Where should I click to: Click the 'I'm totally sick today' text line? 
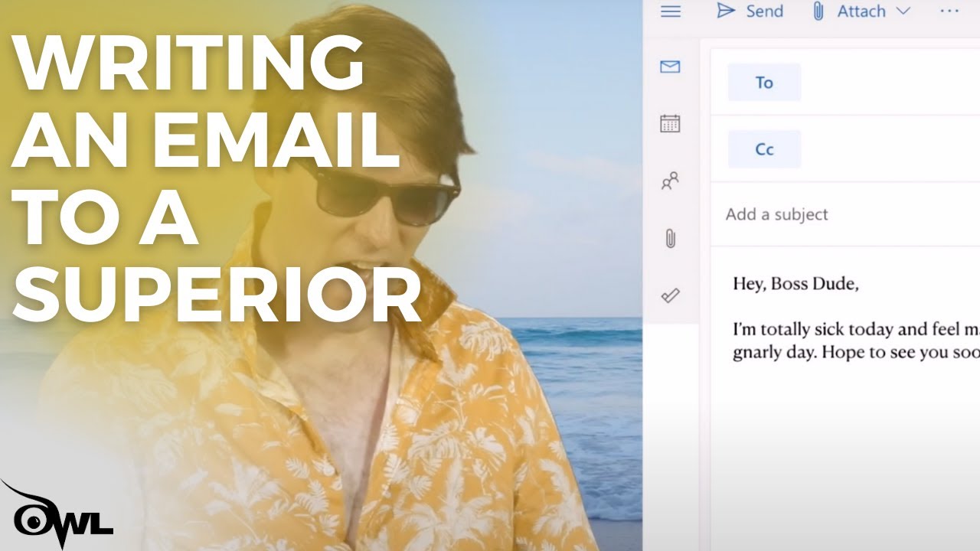856,330
